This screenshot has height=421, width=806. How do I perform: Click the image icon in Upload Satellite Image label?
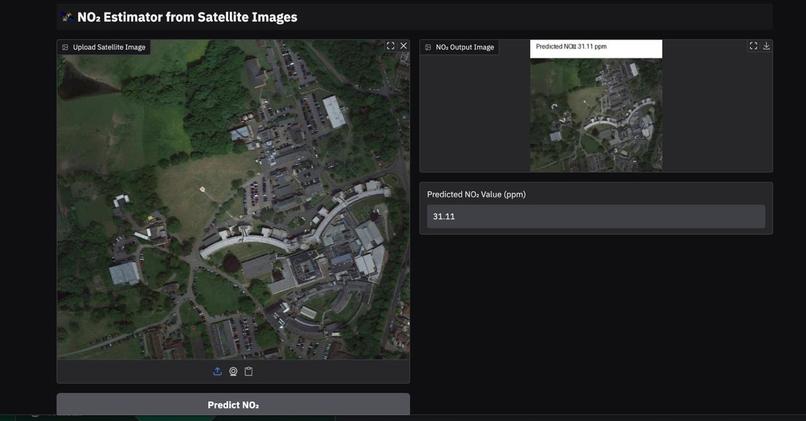click(x=65, y=47)
